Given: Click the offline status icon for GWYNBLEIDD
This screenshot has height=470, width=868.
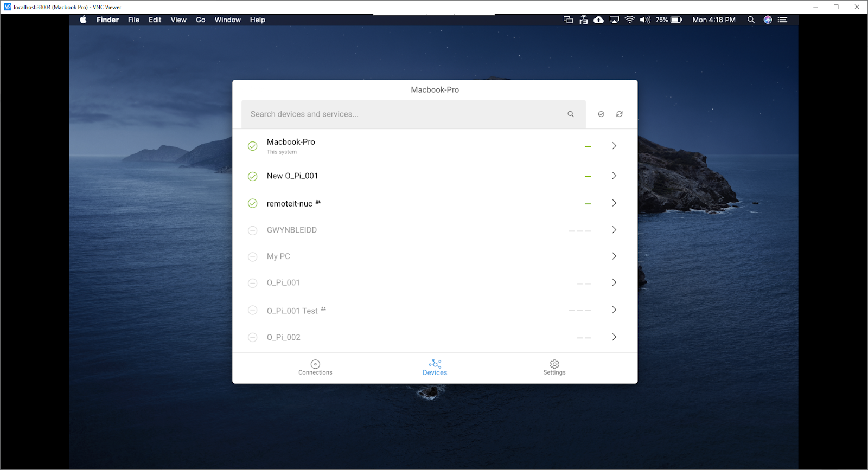Looking at the screenshot, I should click(x=253, y=231).
